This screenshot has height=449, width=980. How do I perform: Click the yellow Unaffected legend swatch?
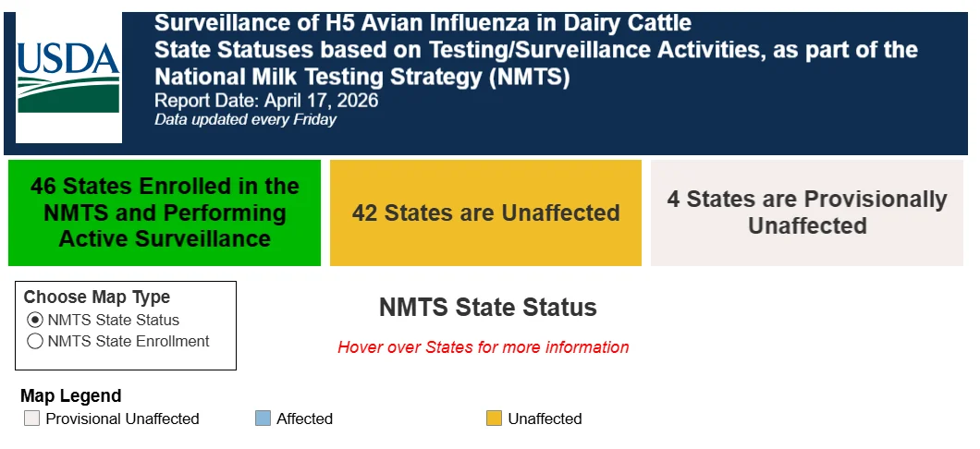click(x=495, y=419)
